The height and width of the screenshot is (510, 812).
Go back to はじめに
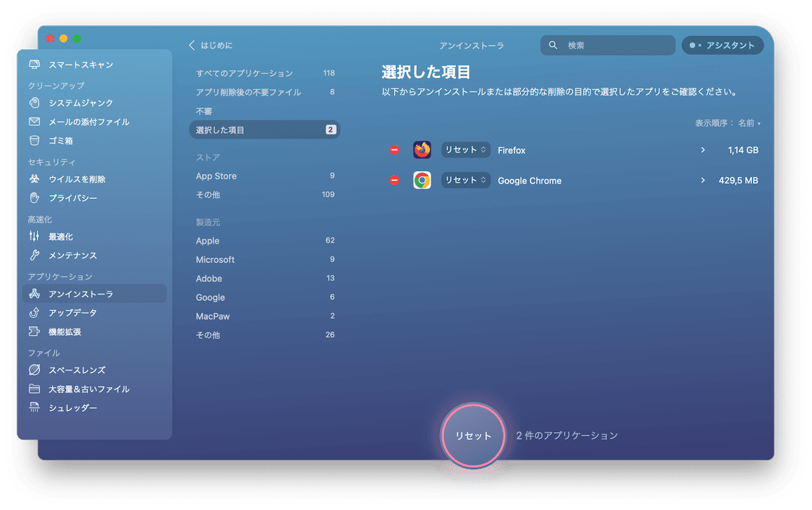[x=210, y=45]
